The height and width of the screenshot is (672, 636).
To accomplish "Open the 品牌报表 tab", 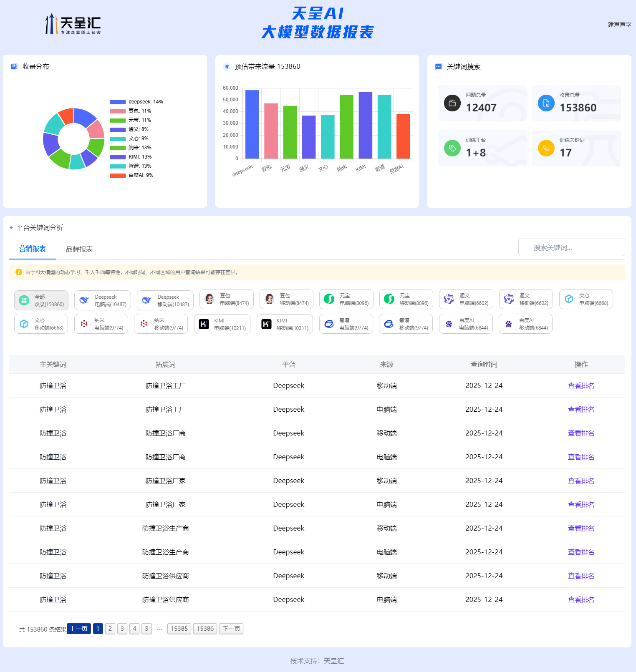I will 79,249.
